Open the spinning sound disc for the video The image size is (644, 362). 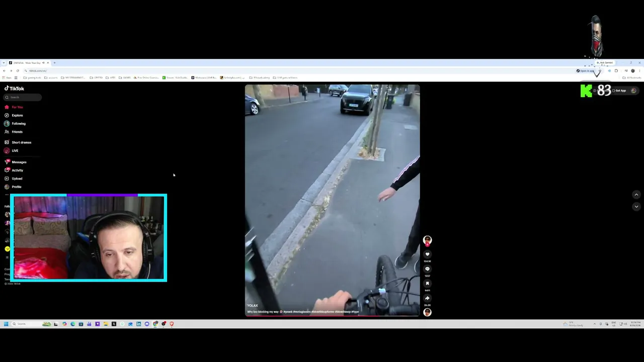427,312
